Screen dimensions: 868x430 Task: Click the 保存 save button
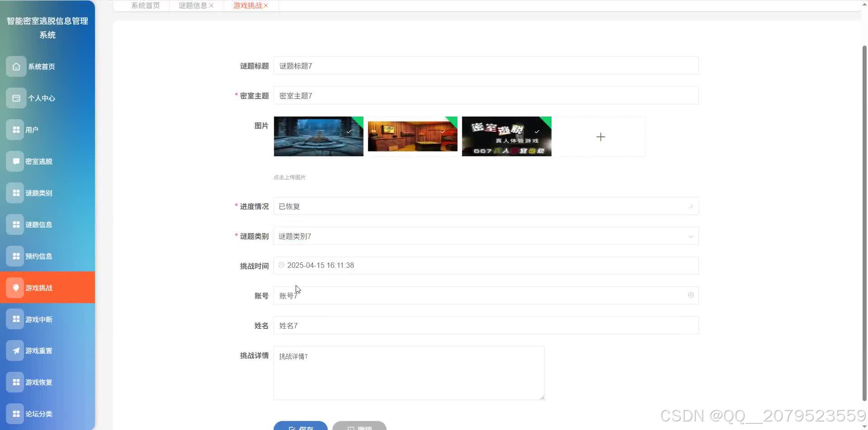tap(301, 427)
